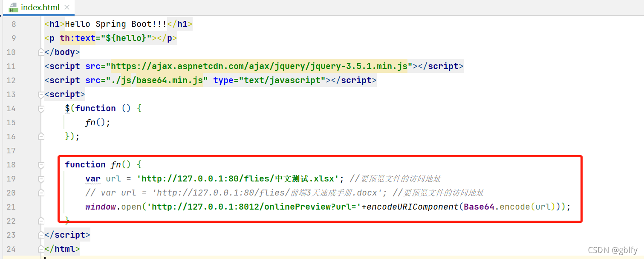The image size is (644, 259).
Task: Click the 'function fn()' declaration on line 18
Action: pos(98,164)
